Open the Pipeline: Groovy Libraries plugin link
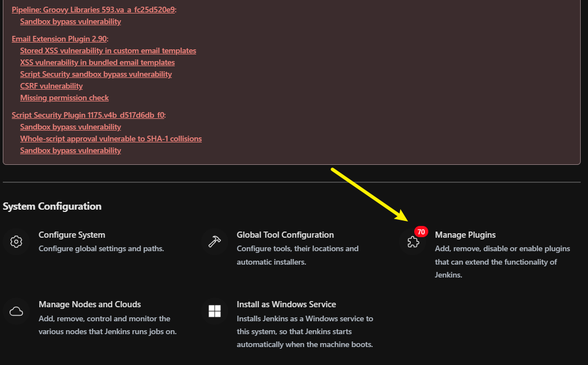The height and width of the screenshot is (365, 588). [x=93, y=10]
